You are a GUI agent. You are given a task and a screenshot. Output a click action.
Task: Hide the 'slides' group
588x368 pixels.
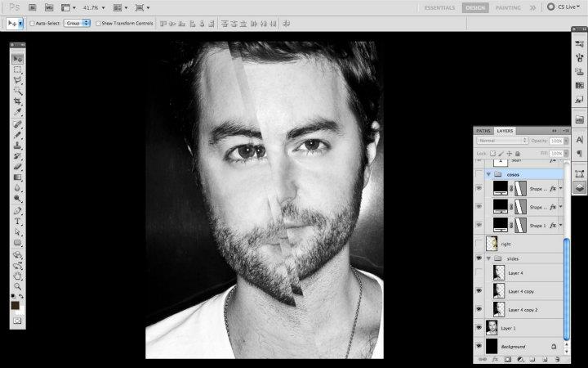(479, 258)
